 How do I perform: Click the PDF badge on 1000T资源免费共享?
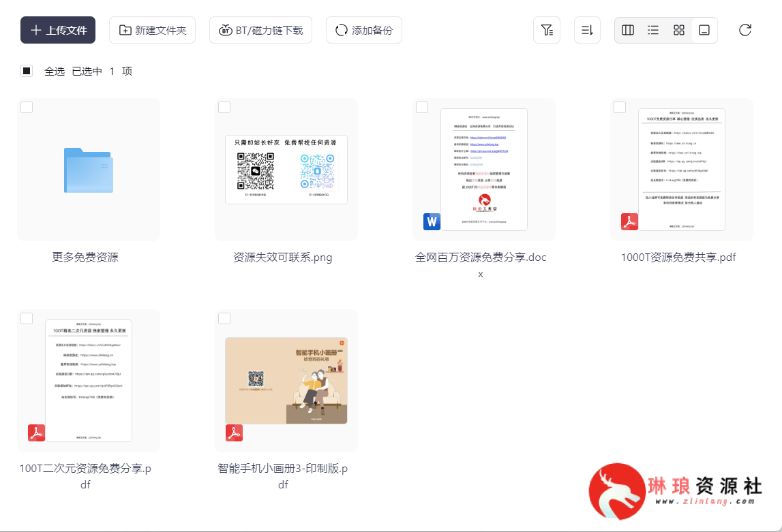pyautogui.click(x=629, y=221)
